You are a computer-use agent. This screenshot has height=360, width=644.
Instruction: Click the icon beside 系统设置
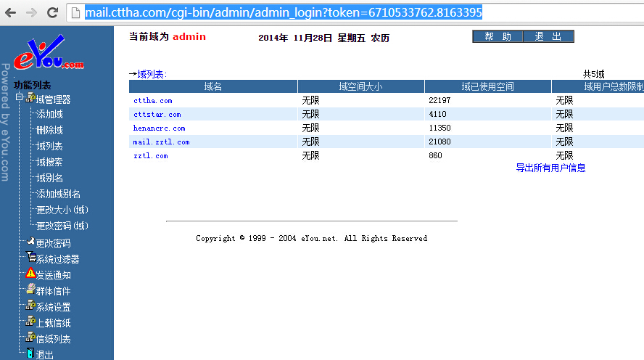pos(30,306)
